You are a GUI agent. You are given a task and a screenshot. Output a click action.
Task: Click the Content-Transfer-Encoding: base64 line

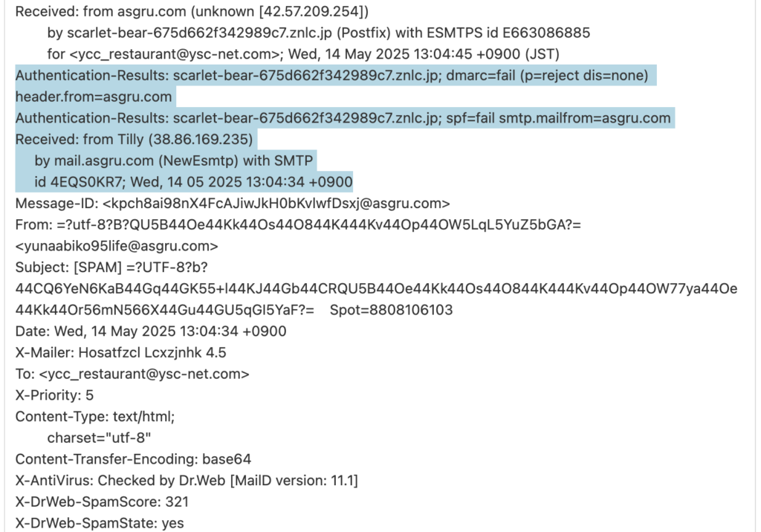(134, 460)
